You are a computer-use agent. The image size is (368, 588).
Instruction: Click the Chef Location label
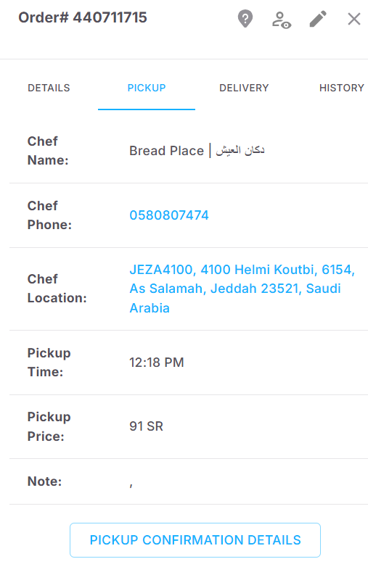tap(57, 289)
